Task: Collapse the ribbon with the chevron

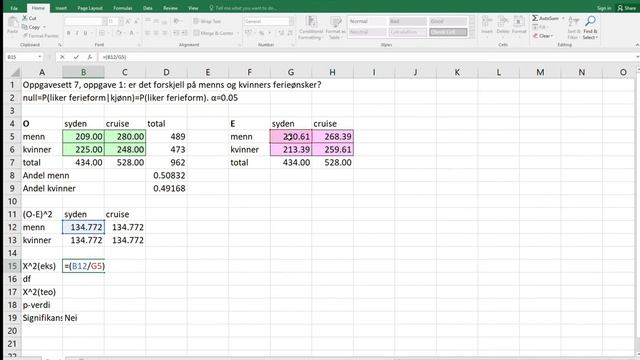Action: [637, 44]
